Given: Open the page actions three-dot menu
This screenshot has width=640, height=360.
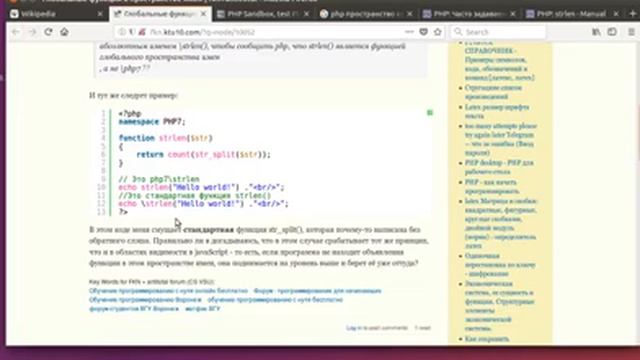Looking at the screenshot, I should pos(409,32).
